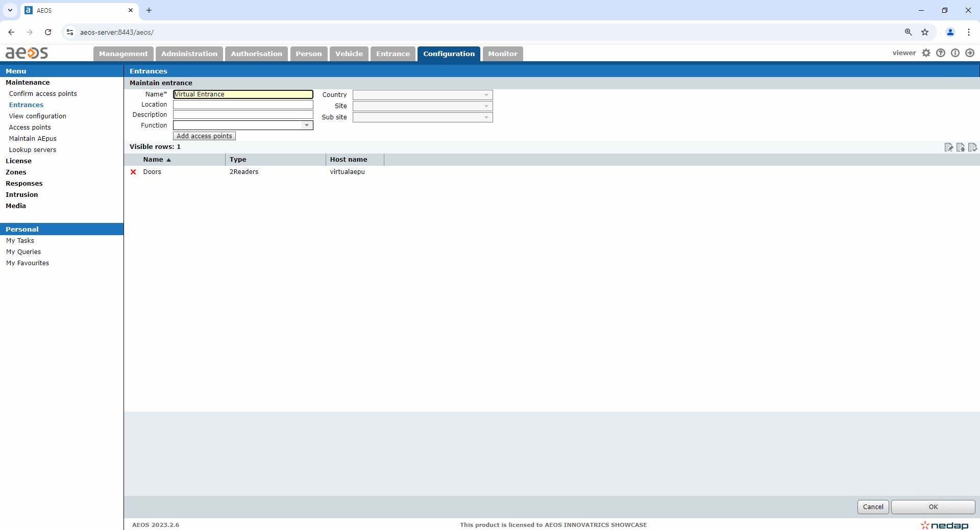Open the Function dropdown
Viewport: 980px width, 530px height.
tap(243, 125)
